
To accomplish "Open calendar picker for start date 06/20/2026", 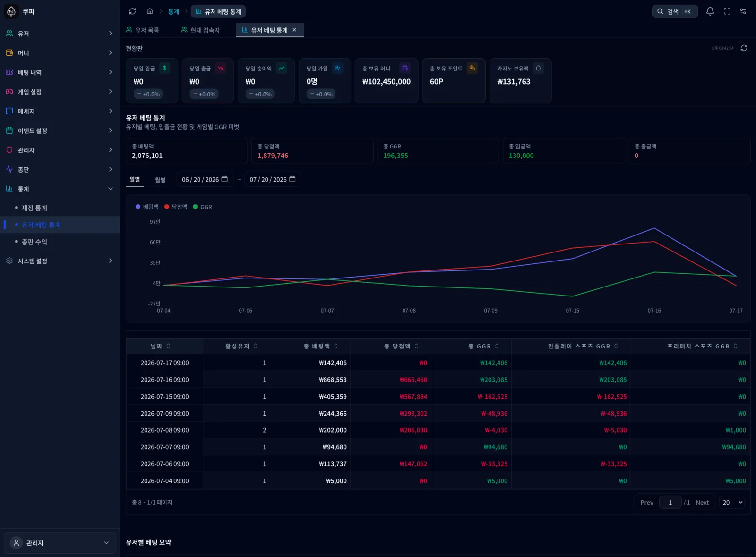I will click(x=224, y=179).
